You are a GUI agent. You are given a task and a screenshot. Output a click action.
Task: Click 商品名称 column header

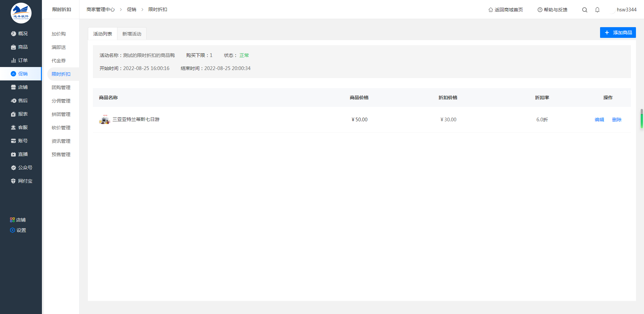click(108, 98)
